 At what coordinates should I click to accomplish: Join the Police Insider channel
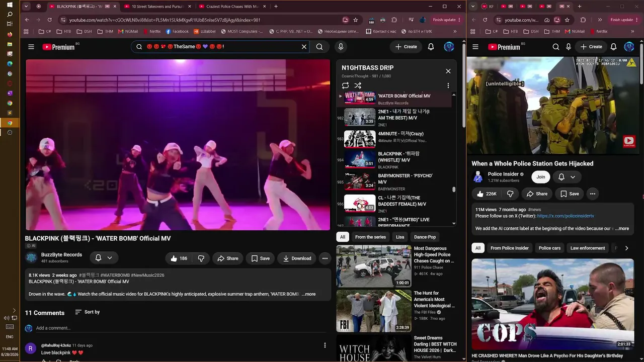541,177
